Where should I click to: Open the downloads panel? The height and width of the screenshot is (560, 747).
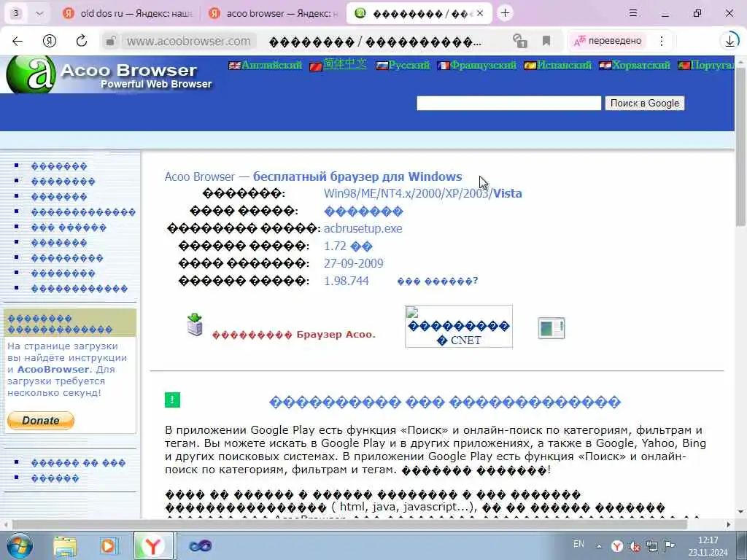click(x=729, y=41)
